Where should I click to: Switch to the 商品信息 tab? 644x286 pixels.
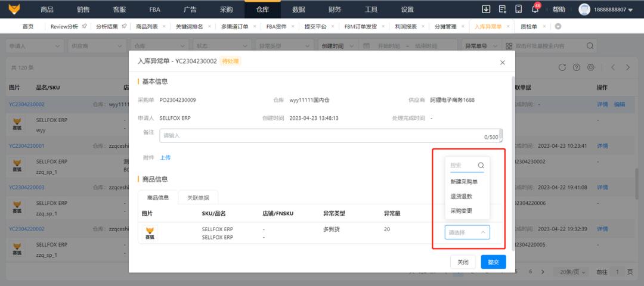tap(158, 197)
